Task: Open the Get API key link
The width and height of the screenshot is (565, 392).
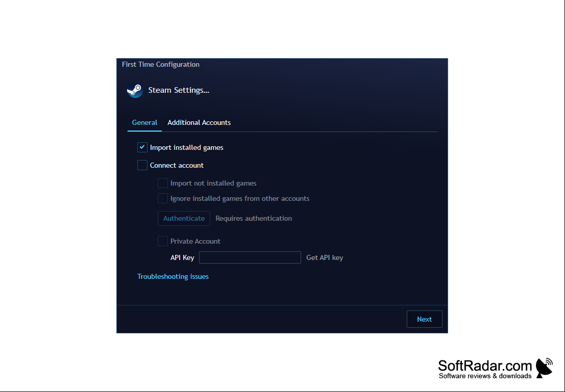Action: coord(325,258)
